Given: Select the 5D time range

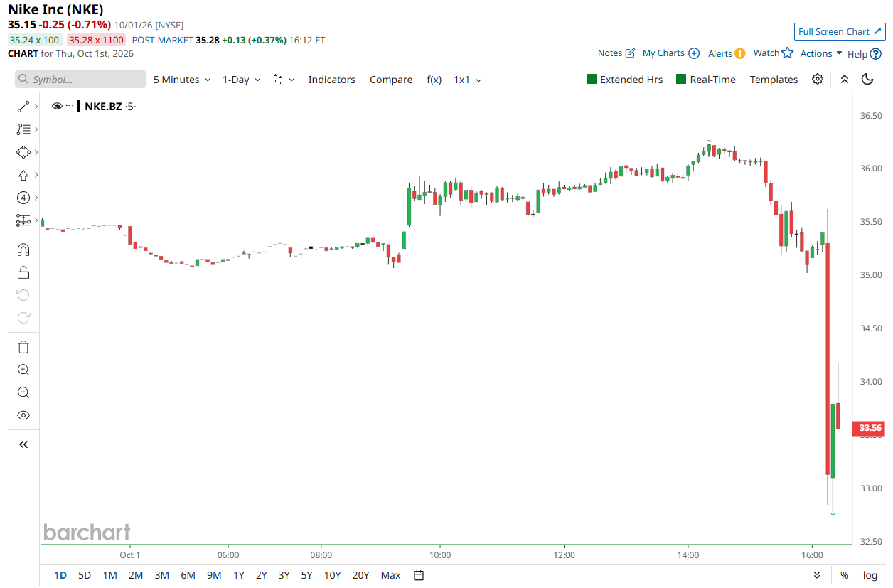Looking at the screenshot, I should pyautogui.click(x=85, y=575).
